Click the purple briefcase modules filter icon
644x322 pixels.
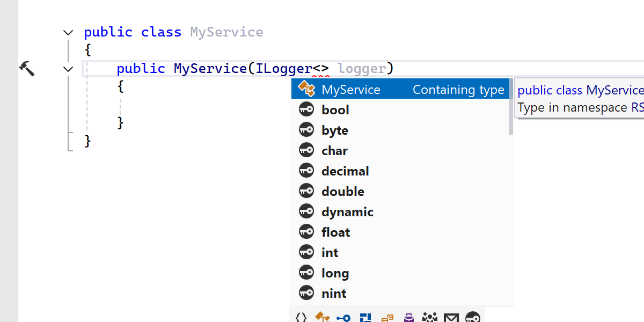pyautogui.click(x=409, y=317)
